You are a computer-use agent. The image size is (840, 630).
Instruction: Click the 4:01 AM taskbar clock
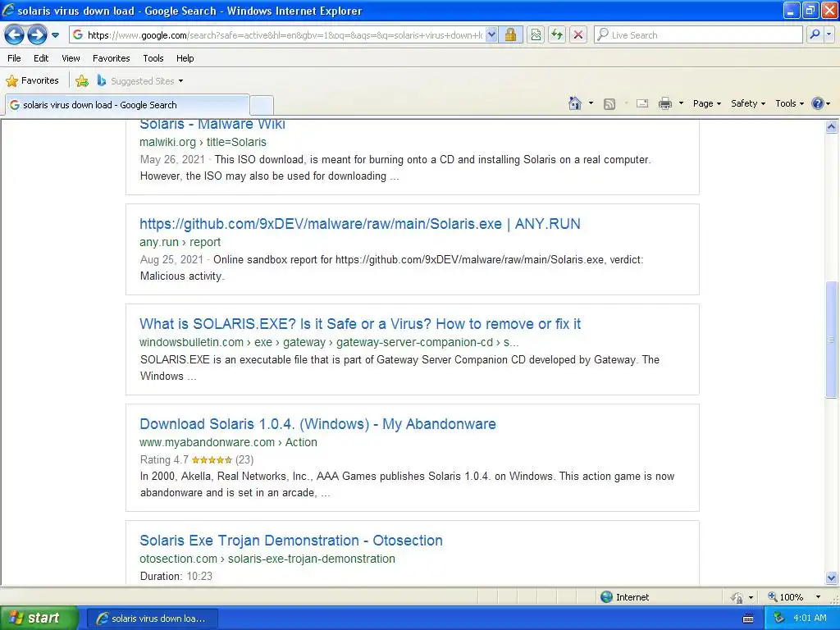(810, 619)
